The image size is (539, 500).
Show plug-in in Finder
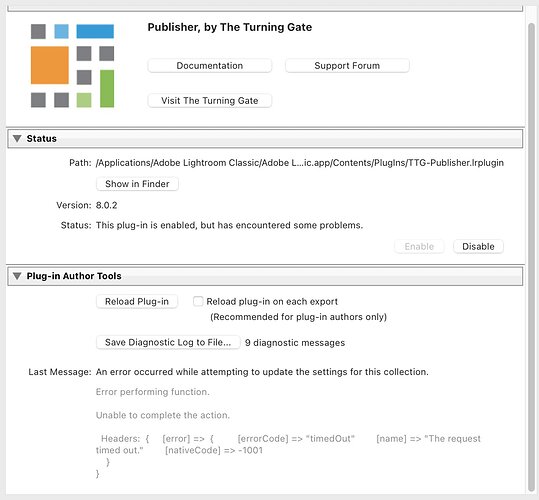pos(137,184)
